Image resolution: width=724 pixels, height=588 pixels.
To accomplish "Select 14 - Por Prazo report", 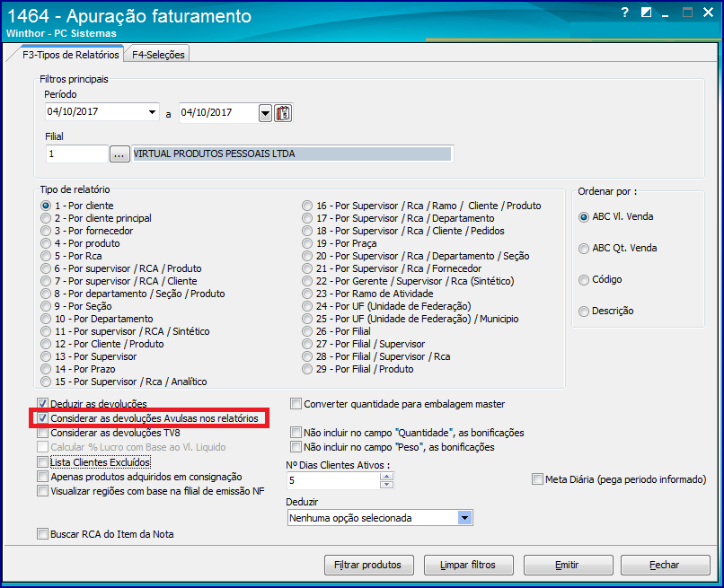I will point(46,369).
